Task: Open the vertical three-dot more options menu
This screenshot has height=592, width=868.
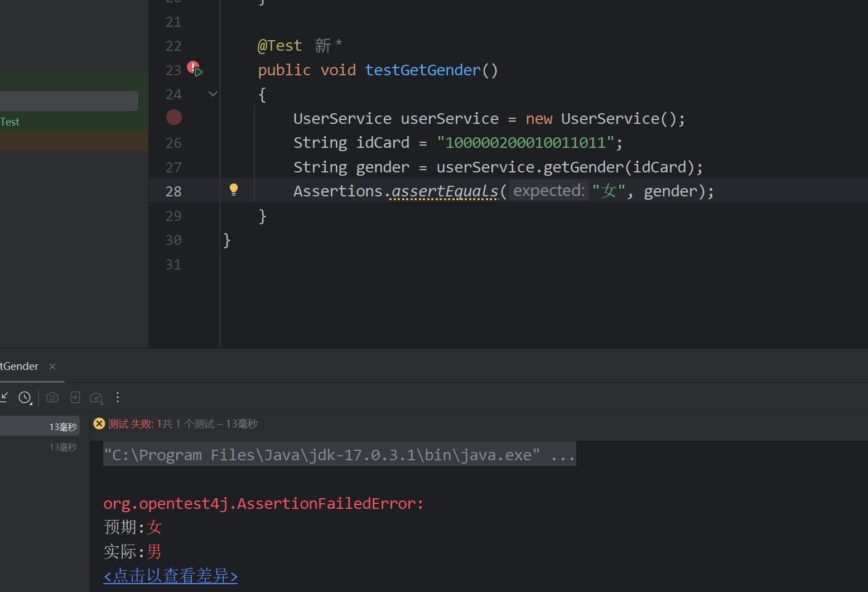Action: [x=117, y=397]
